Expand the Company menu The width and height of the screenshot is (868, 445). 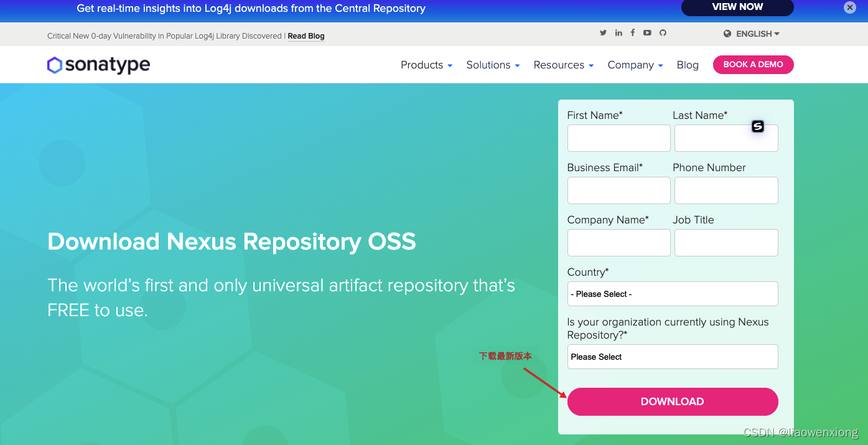pos(635,65)
